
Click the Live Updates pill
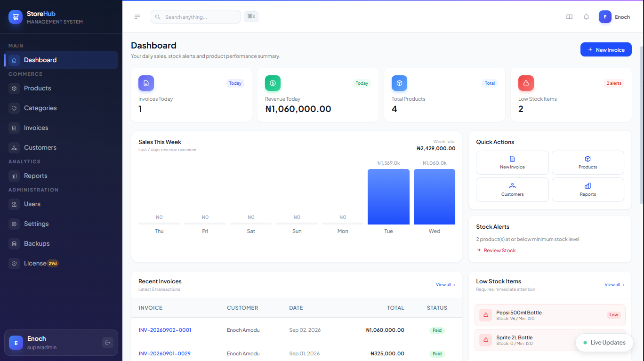604,343
